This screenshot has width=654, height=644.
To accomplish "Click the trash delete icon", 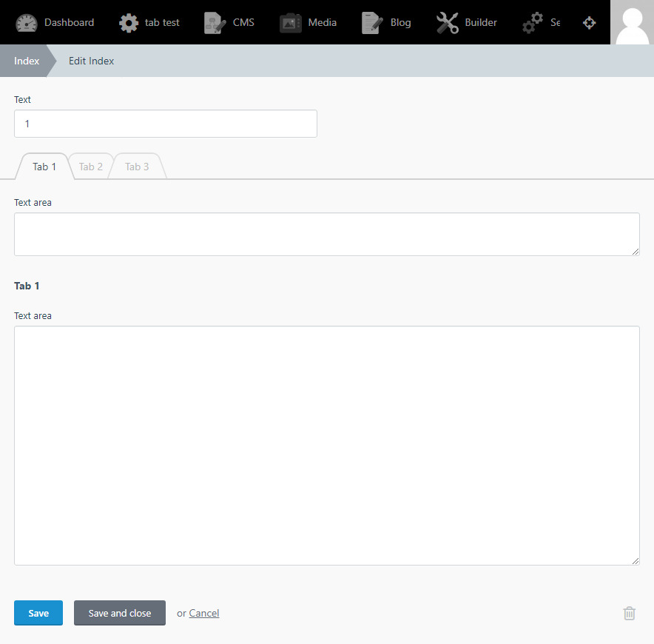I will [629, 613].
